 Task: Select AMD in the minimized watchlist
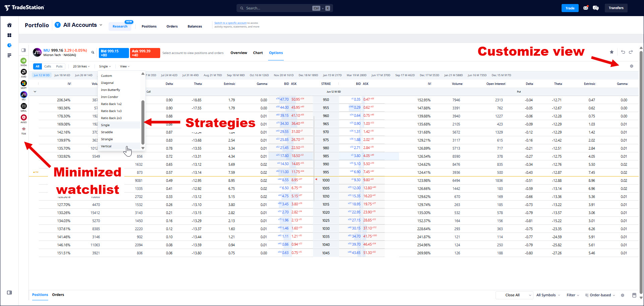(23, 73)
